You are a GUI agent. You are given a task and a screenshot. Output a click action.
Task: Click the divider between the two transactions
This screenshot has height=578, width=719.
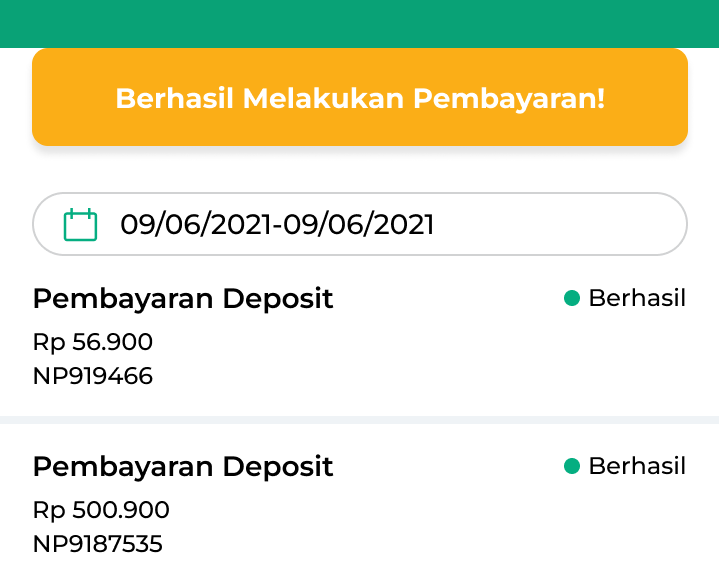point(360,420)
